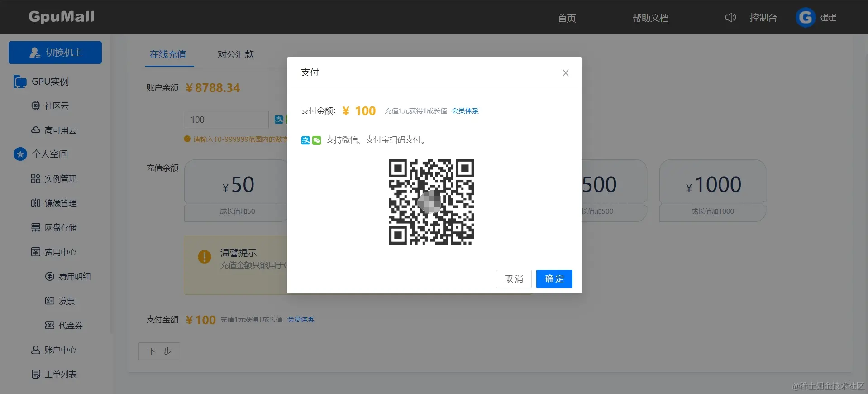Viewport: 868px width, 394px height.
Task: Click the 社区云 chip icon
Action: 36,106
